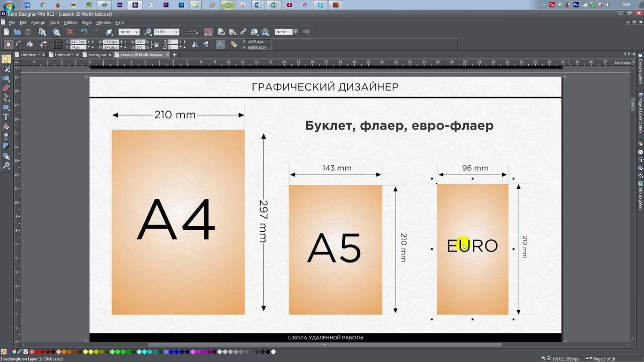644x362 pixels.
Task: Switch to the tvorog.xar document tab
Action: pyautogui.click(x=98, y=55)
